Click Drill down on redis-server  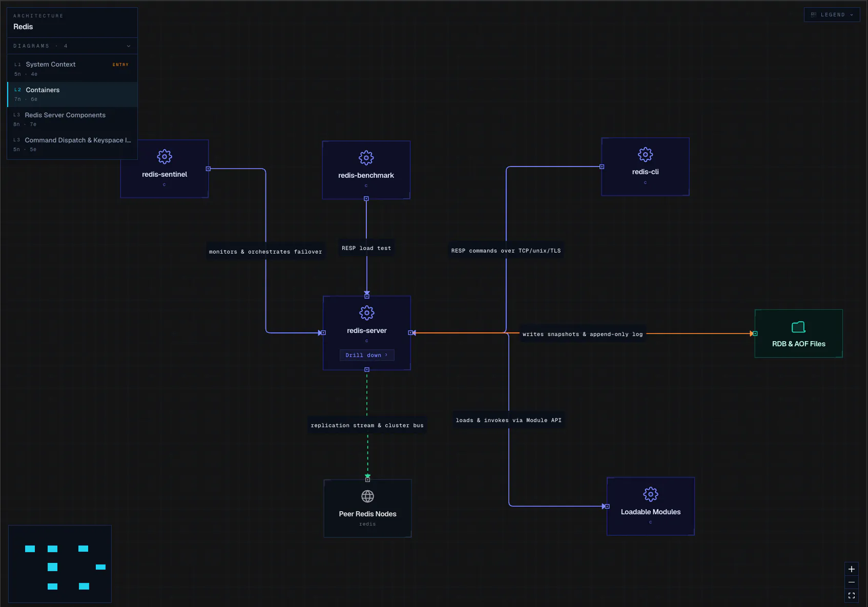click(367, 355)
